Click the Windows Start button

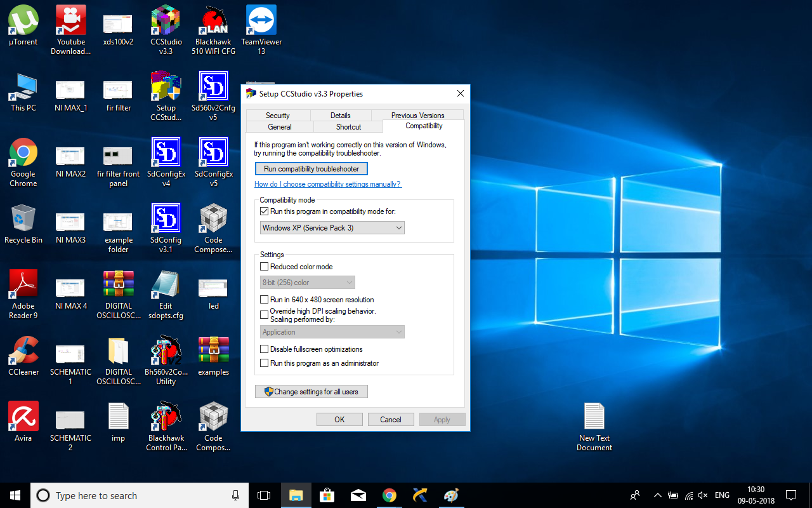[x=15, y=495]
